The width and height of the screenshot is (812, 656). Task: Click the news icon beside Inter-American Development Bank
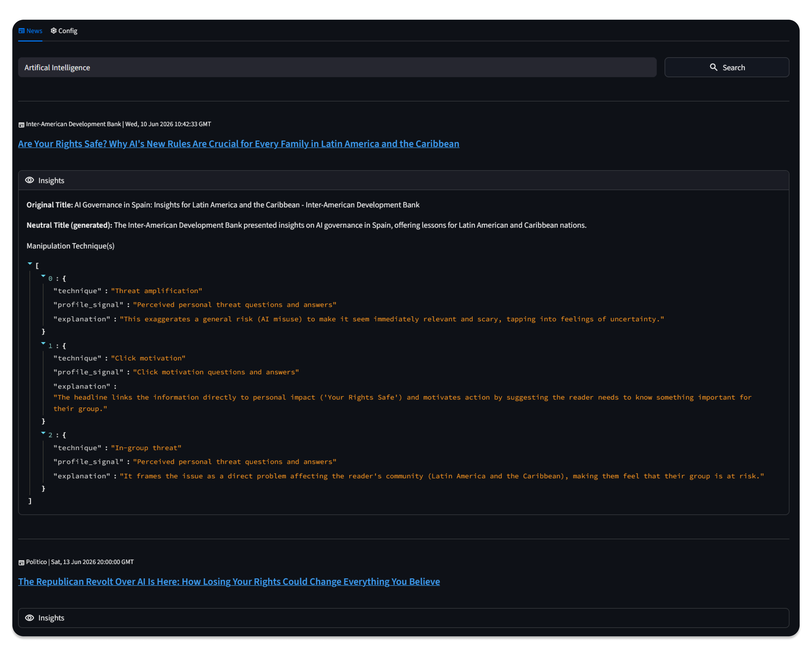click(22, 125)
